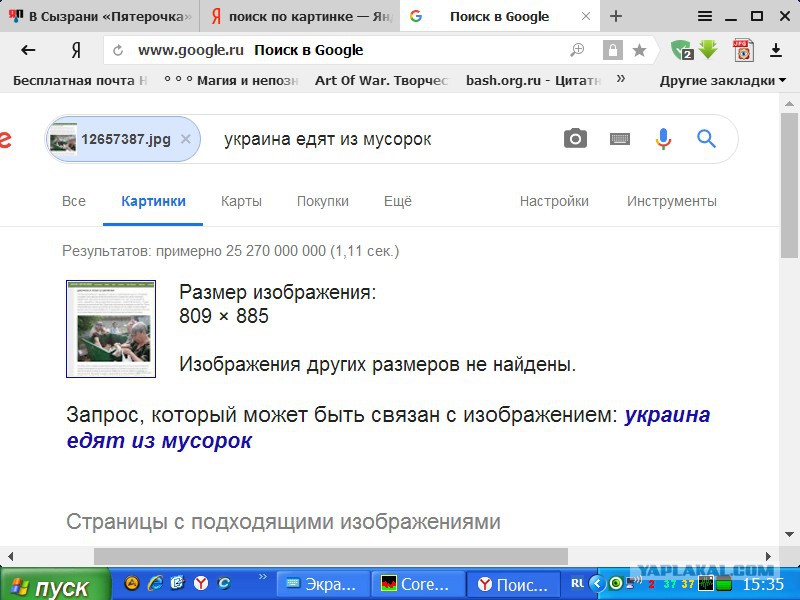Viewport: 800px width, 600px height.
Task: Click the Размер изображения: 809 × 885 text
Action: point(278,304)
